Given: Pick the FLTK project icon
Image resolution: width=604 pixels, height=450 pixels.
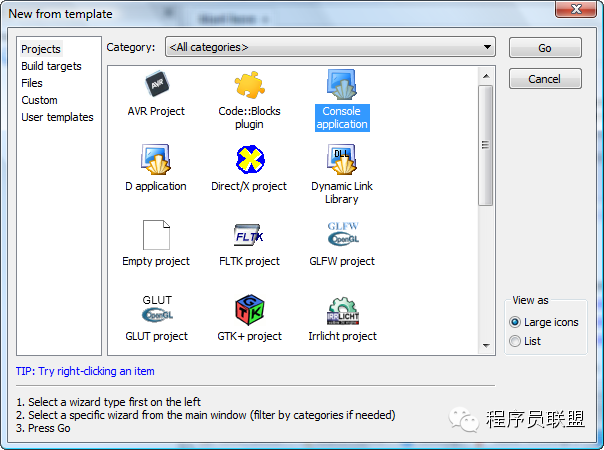Looking at the screenshot, I should pos(249,235).
